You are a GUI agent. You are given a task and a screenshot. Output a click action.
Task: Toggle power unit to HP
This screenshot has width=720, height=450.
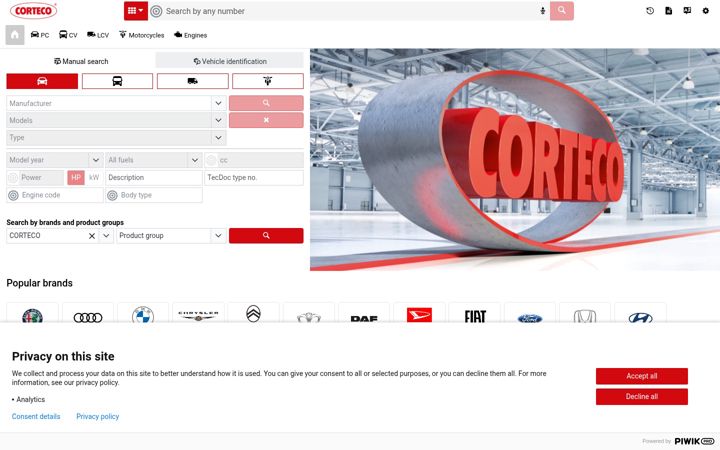pyautogui.click(x=76, y=177)
